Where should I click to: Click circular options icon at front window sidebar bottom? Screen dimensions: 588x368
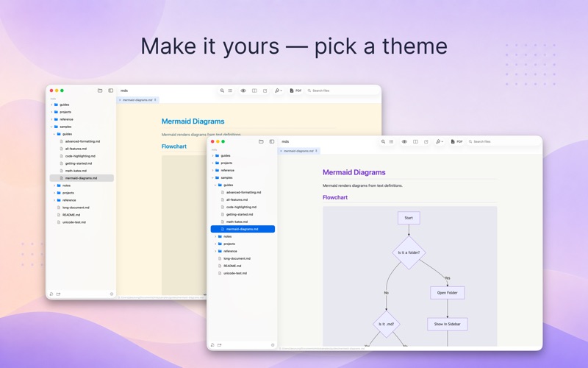[273, 344]
